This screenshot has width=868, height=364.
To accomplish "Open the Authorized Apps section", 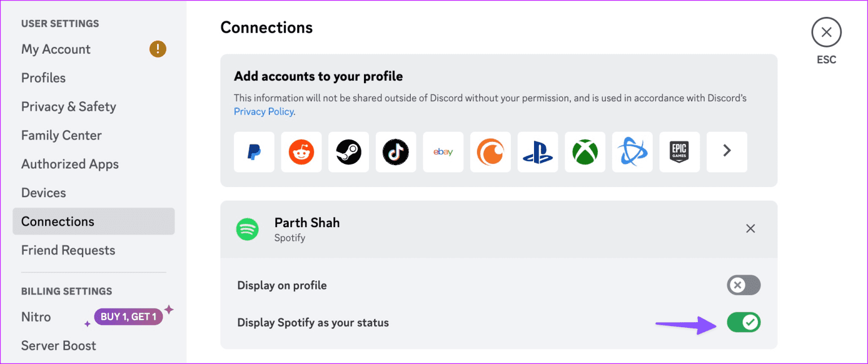I will point(70,164).
